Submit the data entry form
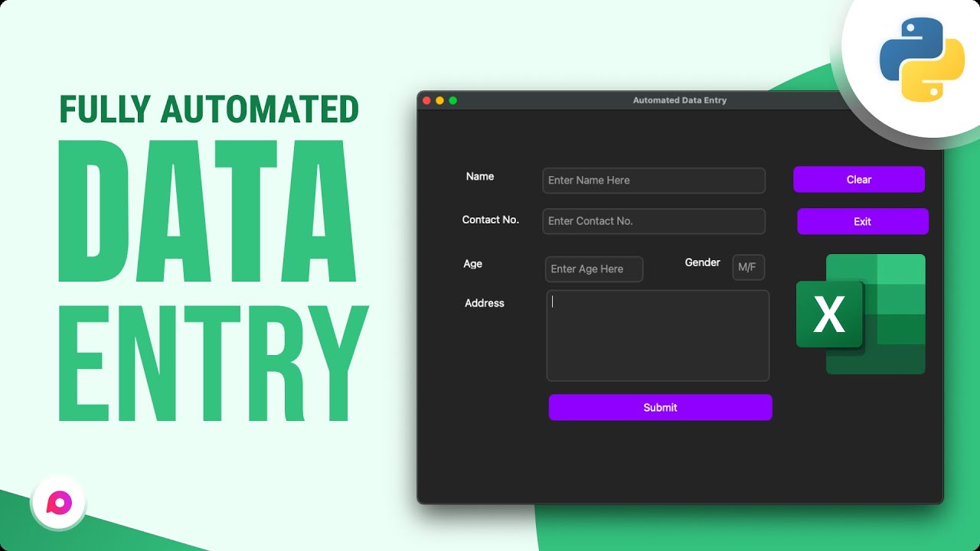This screenshot has width=980, height=551. pyautogui.click(x=660, y=407)
